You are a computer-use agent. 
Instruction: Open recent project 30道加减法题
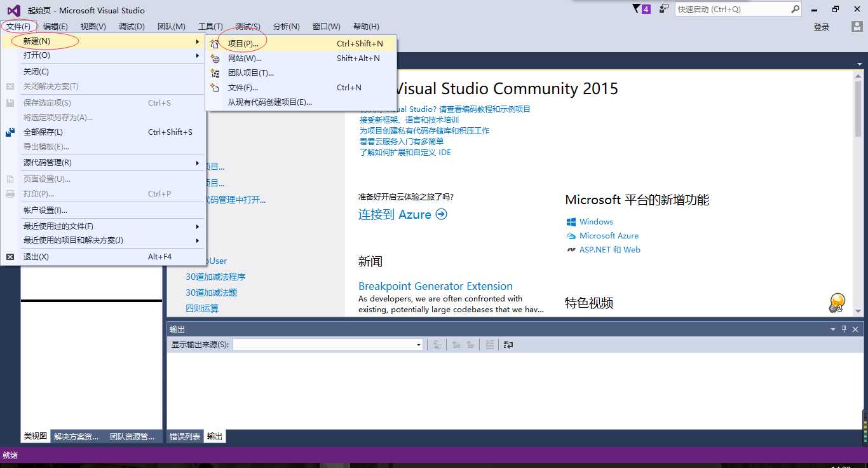click(x=212, y=292)
